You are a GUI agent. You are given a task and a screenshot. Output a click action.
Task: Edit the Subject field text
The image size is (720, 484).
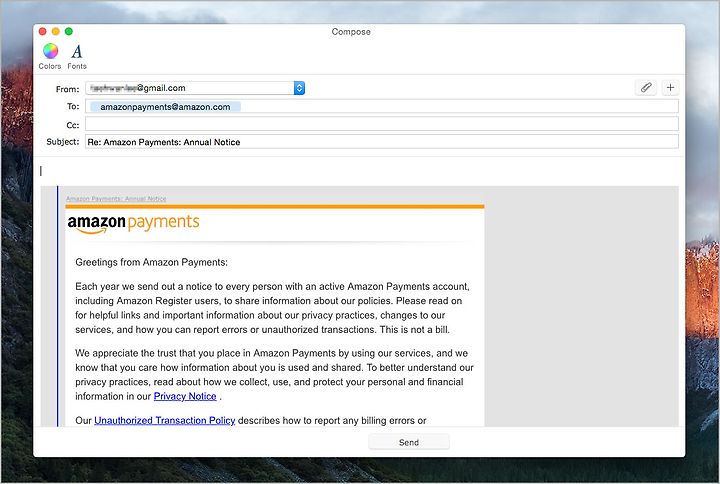point(382,142)
